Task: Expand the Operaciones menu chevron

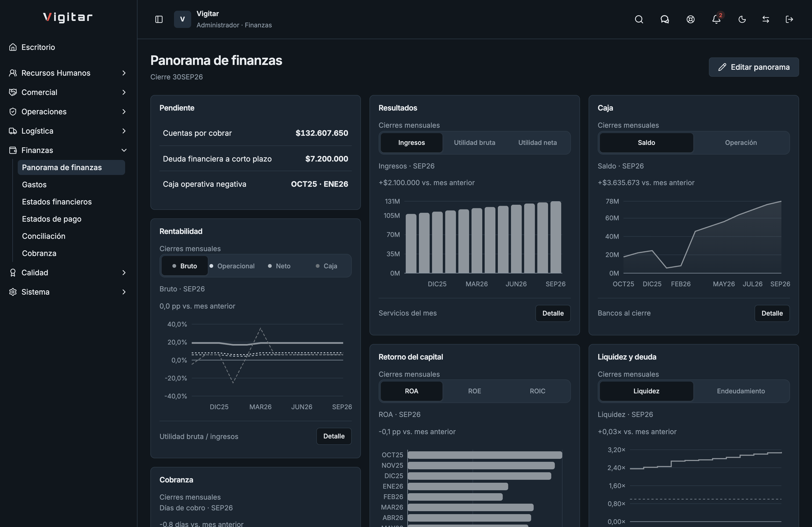Action: (124, 111)
